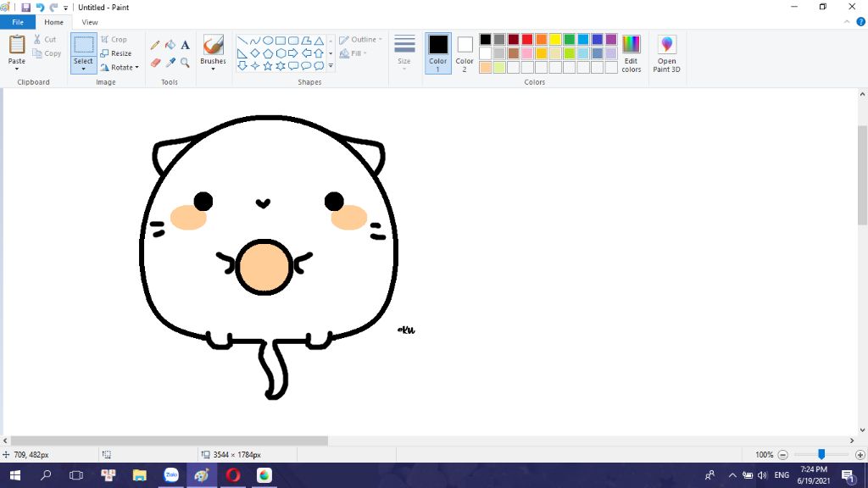The height and width of the screenshot is (488, 868).
Task: Choose the Four-point star shape
Action: 254,66
